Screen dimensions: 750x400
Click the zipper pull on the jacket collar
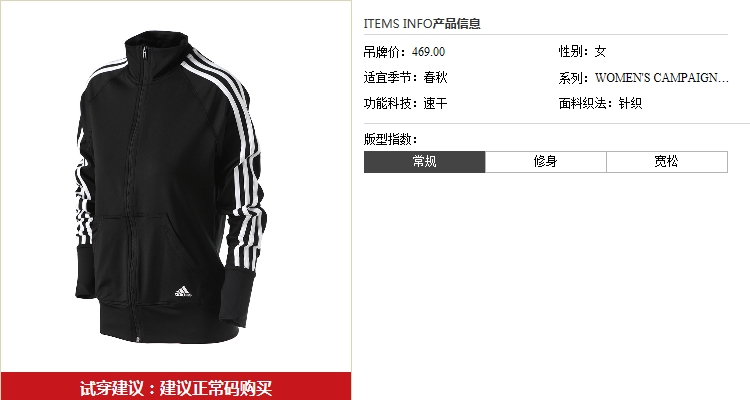coord(144,52)
